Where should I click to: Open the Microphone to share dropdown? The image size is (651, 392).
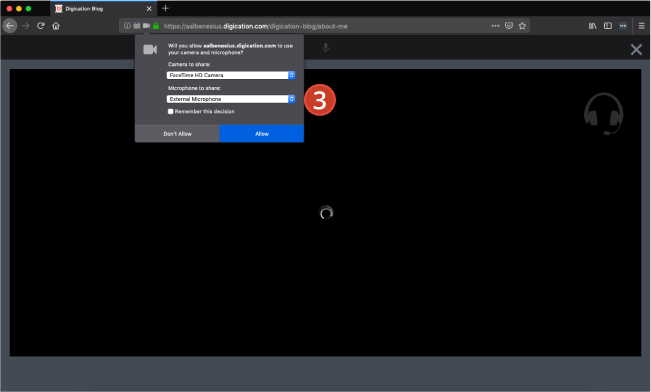[231, 99]
